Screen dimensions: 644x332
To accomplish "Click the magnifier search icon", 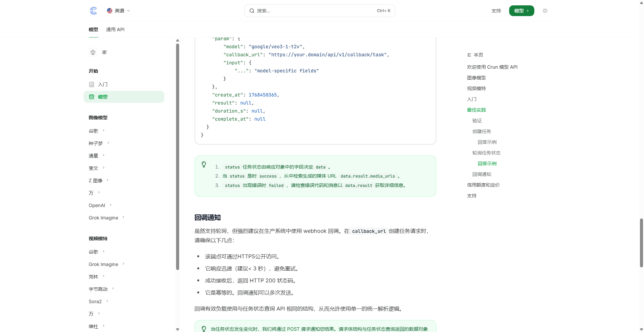I will [252, 11].
